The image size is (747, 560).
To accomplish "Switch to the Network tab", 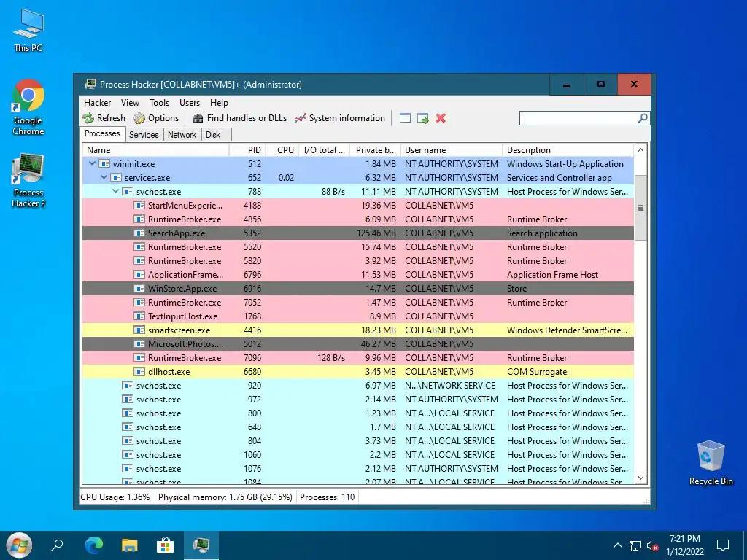I will [x=182, y=135].
